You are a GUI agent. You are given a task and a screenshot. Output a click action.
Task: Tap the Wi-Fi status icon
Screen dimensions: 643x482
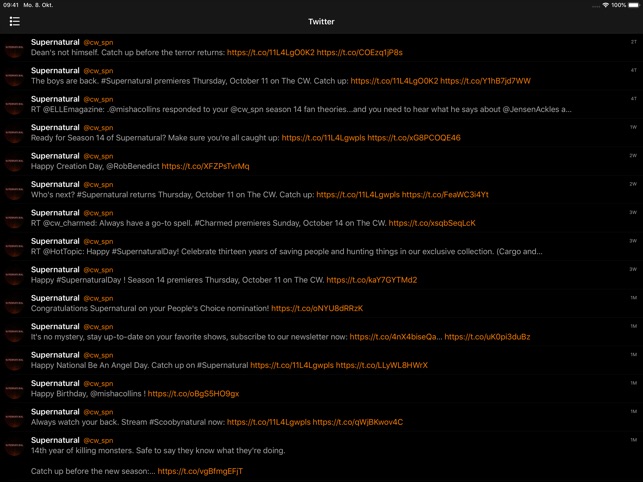605,5
